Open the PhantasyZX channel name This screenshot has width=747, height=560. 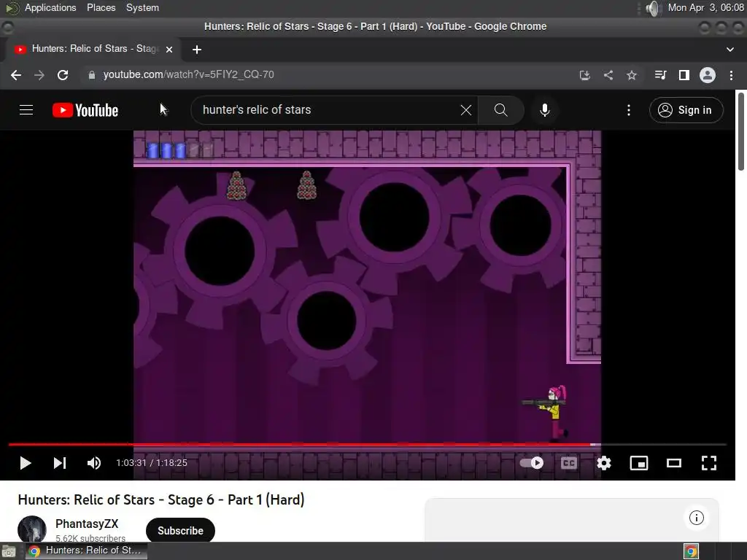coord(87,524)
